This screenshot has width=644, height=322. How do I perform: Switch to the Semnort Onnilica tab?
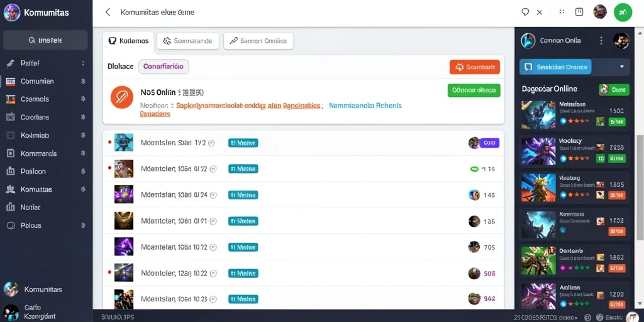(x=258, y=41)
